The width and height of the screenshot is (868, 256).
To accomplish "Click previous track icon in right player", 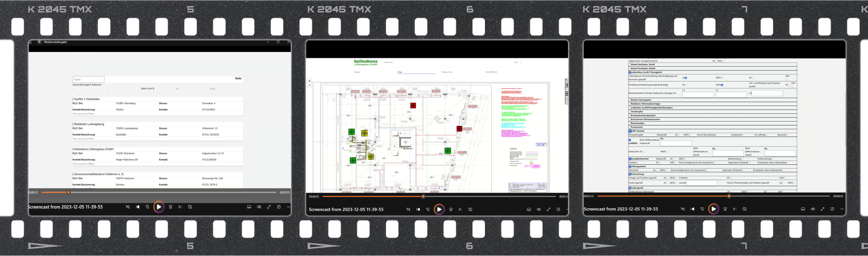I will tap(693, 209).
